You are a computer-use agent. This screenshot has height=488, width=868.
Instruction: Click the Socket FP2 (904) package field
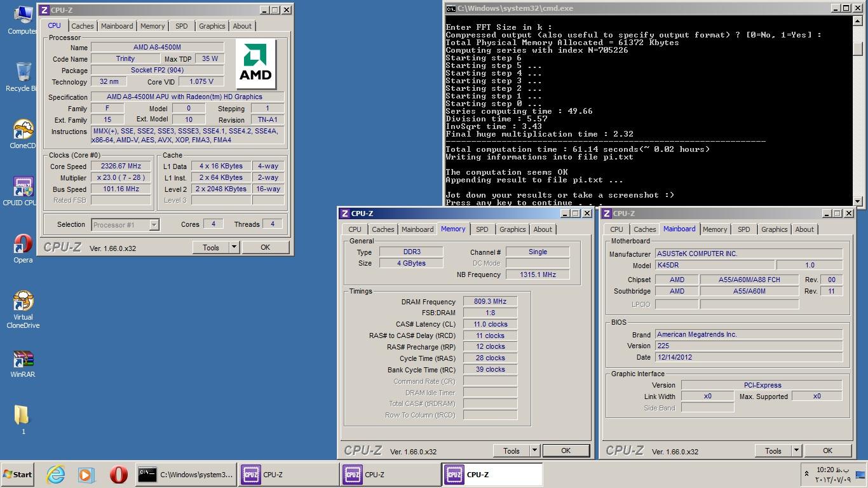click(x=158, y=70)
